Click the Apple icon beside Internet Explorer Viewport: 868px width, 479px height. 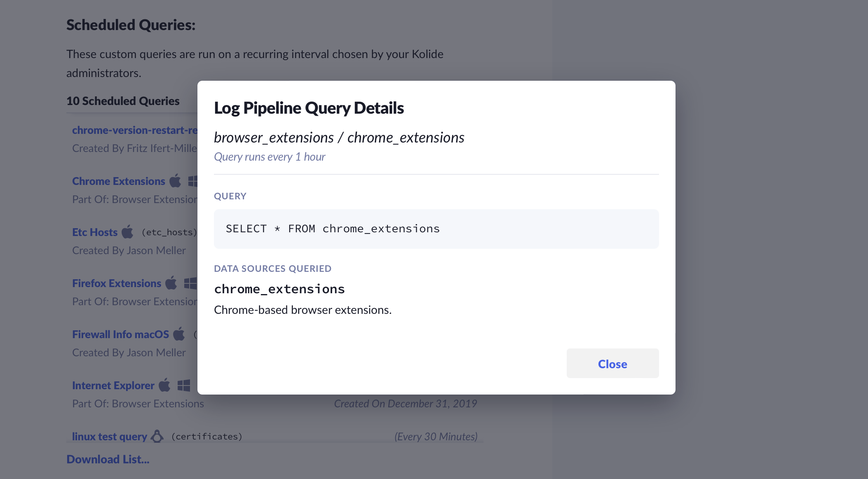165,385
